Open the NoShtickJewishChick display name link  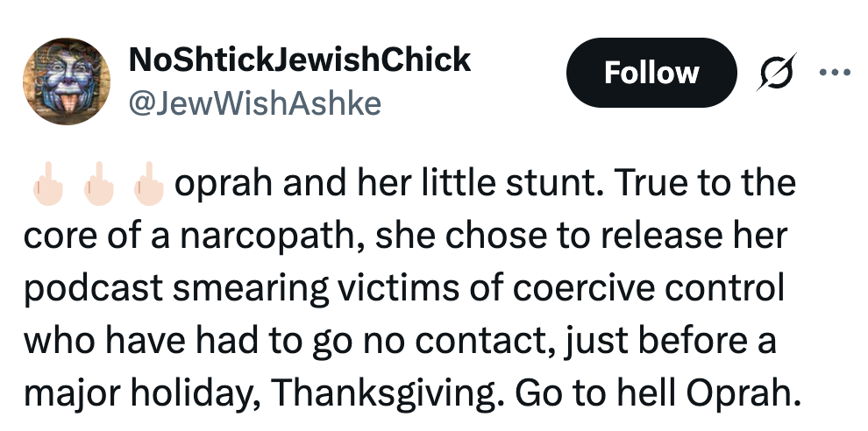300,60
